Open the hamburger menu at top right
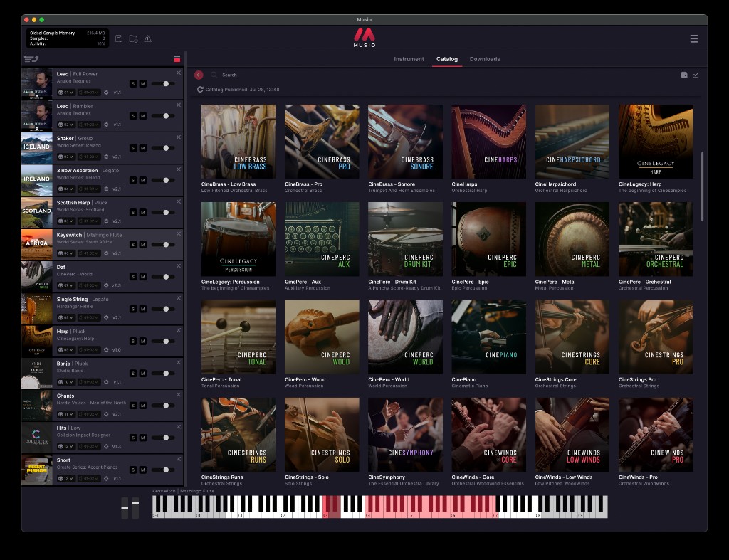The height and width of the screenshot is (560, 729). click(693, 38)
